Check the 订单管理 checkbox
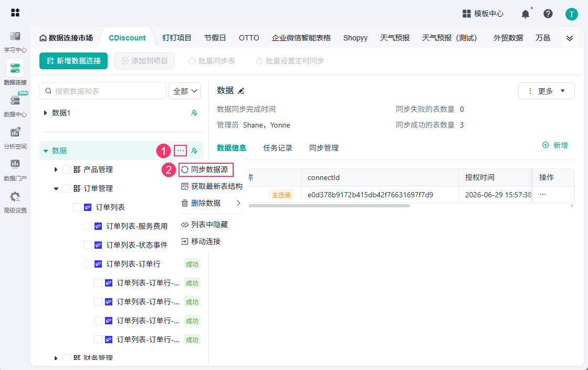Viewport: 588px width, 370px height. click(x=66, y=188)
